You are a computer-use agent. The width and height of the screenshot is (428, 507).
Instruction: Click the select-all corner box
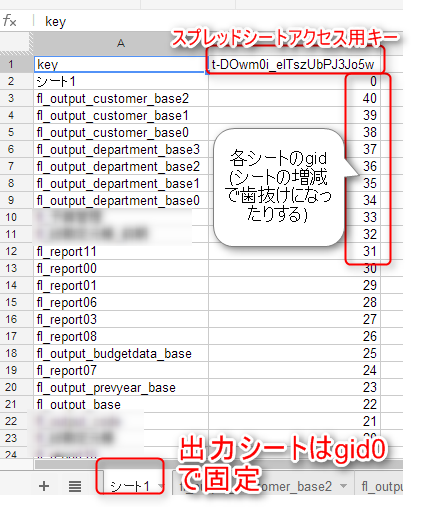click(16, 43)
